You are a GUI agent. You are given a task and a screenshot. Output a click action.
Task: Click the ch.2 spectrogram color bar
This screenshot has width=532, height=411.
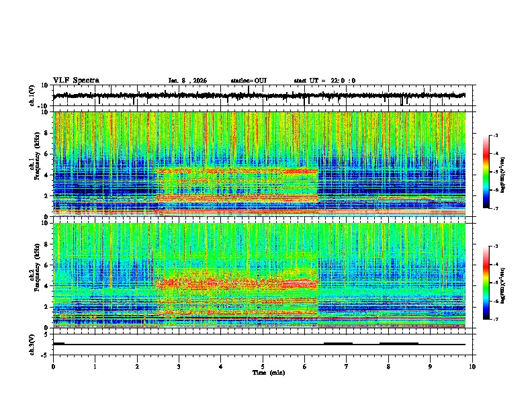coord(486,283)
